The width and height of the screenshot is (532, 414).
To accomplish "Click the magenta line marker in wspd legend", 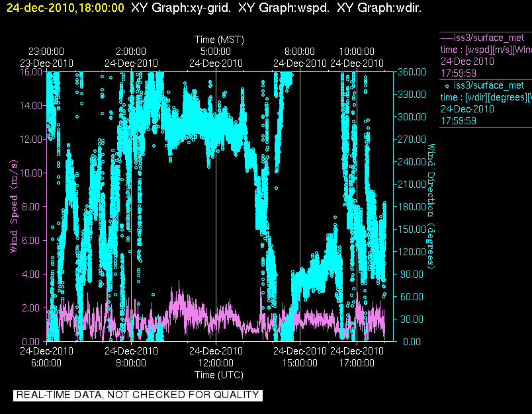I will 447,37.
